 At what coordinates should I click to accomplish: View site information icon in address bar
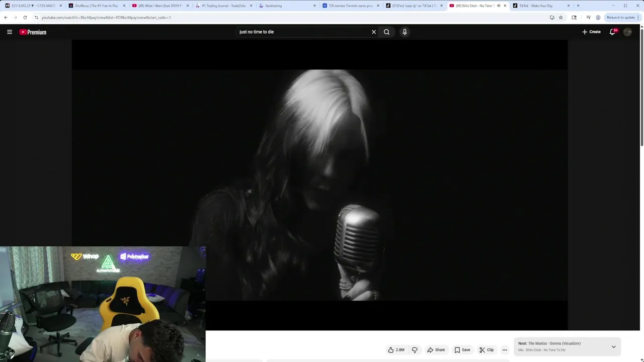click(36, 17)
